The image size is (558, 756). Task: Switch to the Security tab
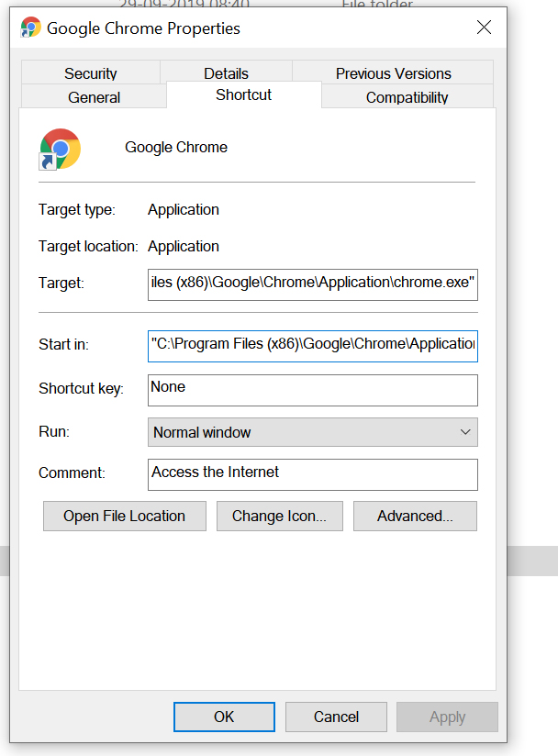(x=90, y=73)
